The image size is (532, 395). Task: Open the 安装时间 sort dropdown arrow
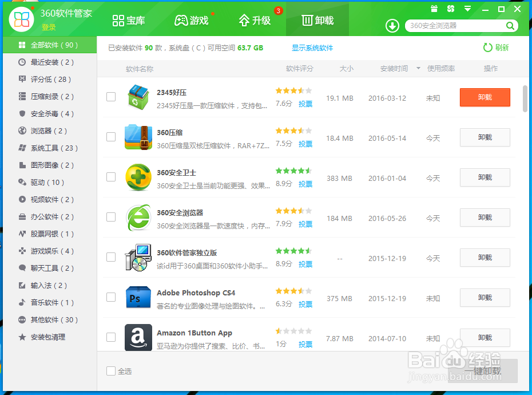(x=418, y=69)
